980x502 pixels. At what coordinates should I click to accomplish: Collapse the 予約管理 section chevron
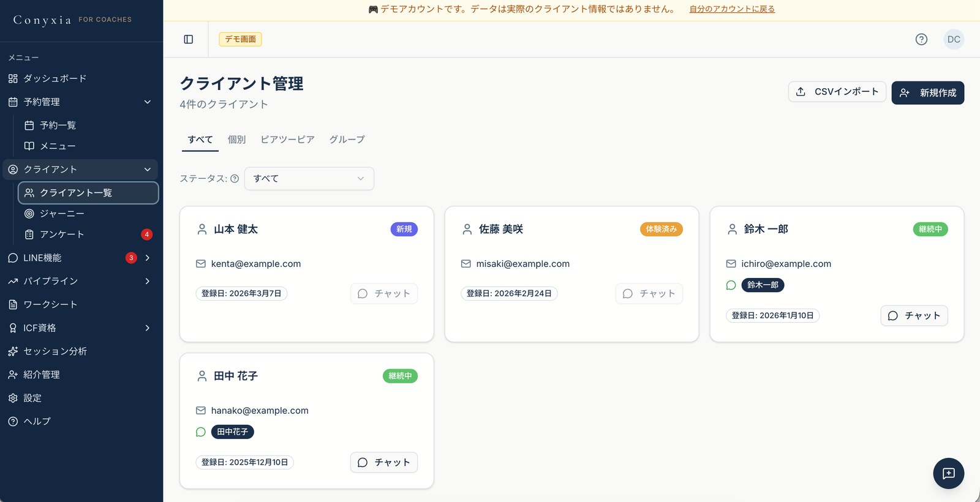pos(147,102)
